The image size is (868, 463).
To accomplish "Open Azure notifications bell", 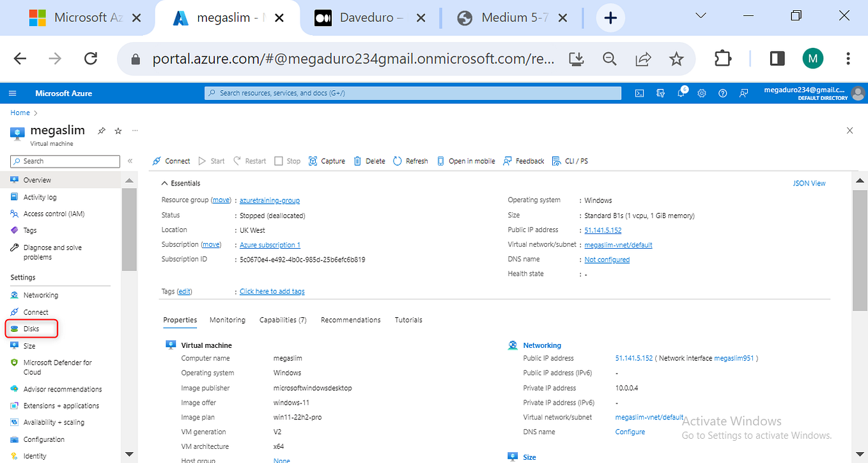I will pyautogui.click(x=681, y=93).
